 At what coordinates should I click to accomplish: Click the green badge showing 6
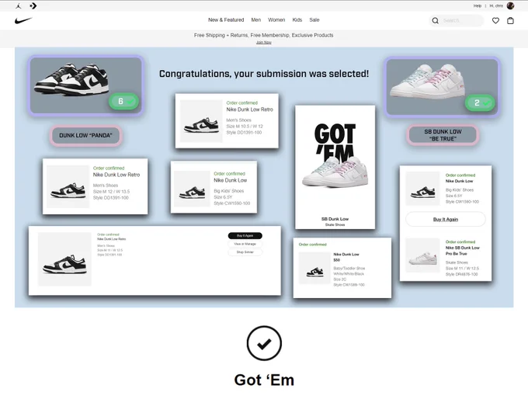click(x=123, y=101)
